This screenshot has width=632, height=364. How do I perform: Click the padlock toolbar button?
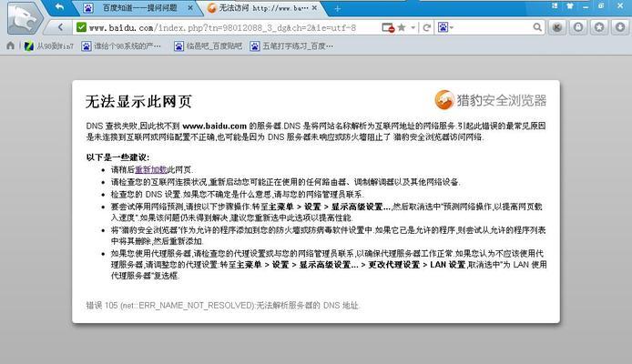click(x=578, y=27)
